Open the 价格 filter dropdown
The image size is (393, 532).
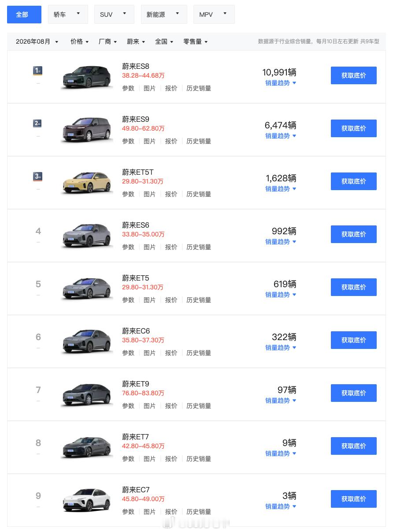[80, 41]
